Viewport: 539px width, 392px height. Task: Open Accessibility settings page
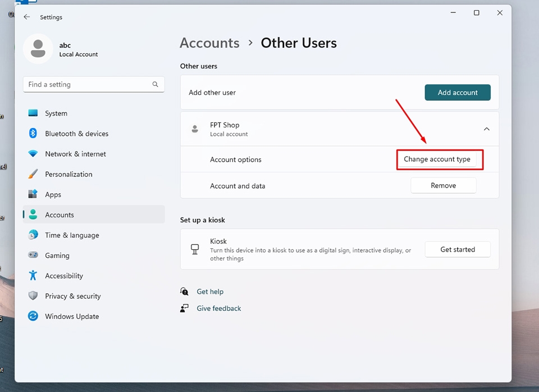click(x=94, y=275)
